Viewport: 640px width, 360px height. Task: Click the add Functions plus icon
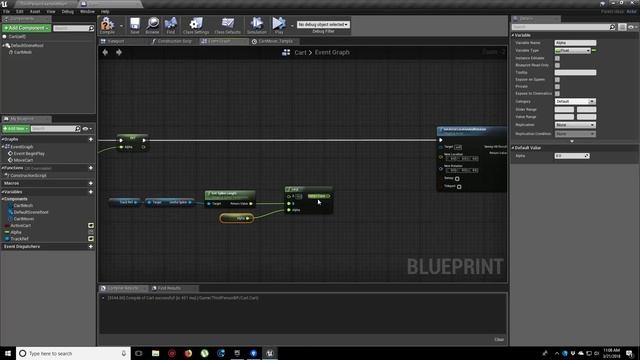coord(91,168)
